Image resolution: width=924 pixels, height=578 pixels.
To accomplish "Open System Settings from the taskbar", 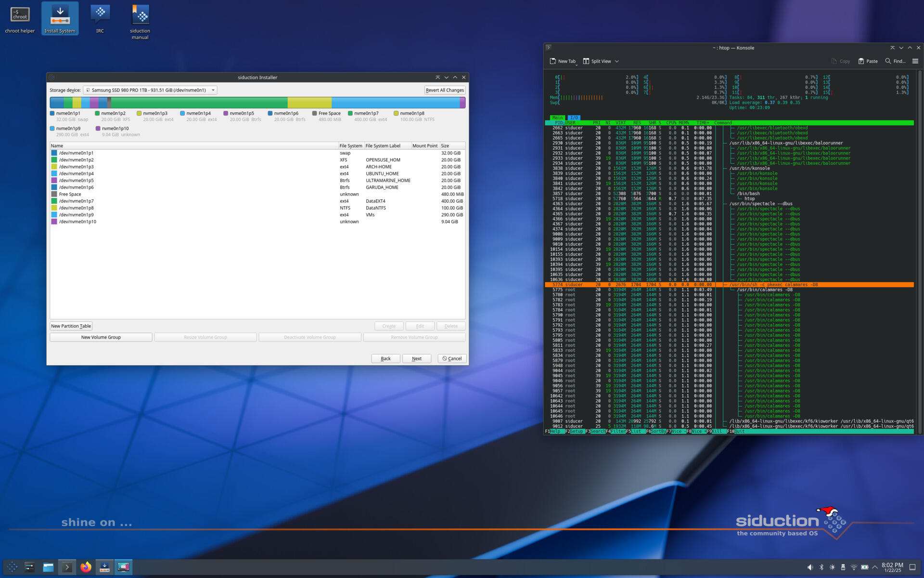I will coord(30,567).
